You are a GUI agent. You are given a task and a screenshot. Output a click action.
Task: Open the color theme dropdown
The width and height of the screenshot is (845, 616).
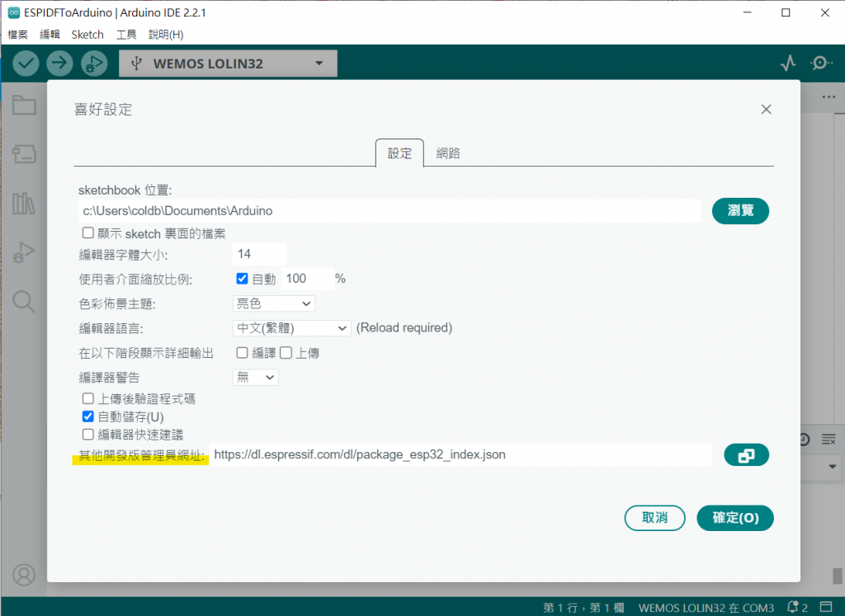point(274,303)
